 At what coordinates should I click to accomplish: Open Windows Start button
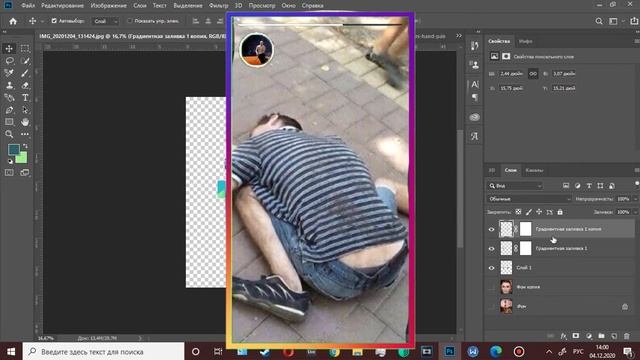click(11, 351)
